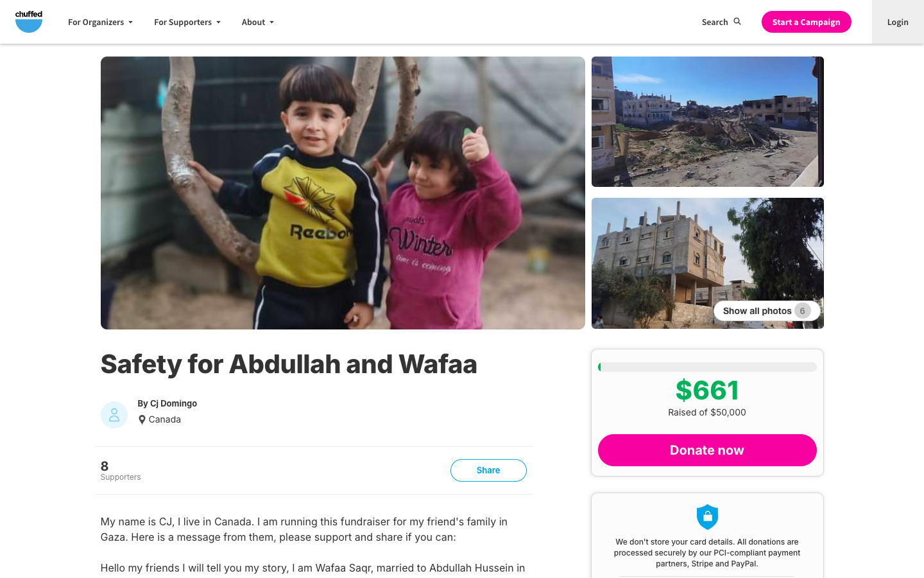This screenshot has height=578, width=924.
Task: Click the organizer avatar icon
Action: coord(114,415)
